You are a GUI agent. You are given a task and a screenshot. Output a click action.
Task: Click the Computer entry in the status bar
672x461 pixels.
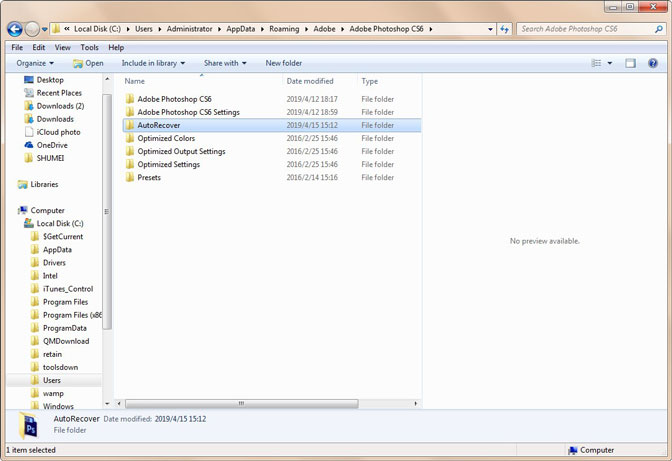click(591, 450)
